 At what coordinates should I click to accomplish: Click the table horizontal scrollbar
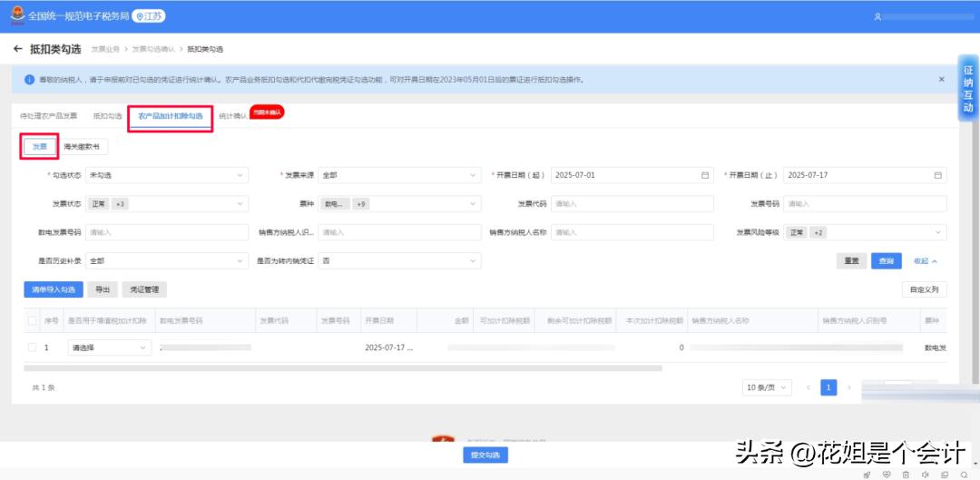(x=342, y=368)
